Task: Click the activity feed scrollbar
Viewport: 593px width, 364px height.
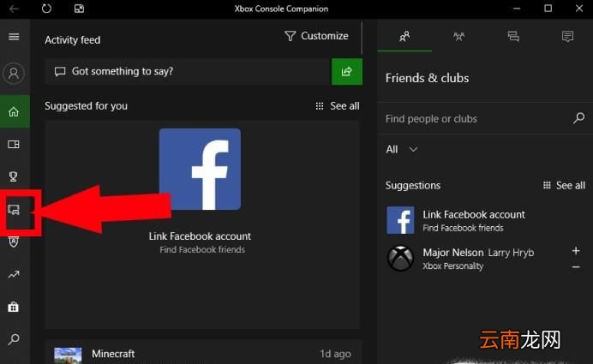Action: click(x=362, y=38)
